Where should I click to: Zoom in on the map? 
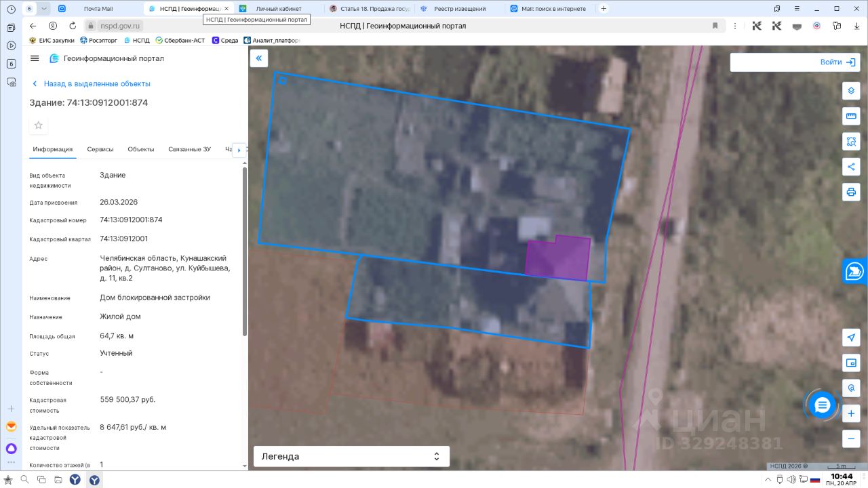[x=851, y=413]
